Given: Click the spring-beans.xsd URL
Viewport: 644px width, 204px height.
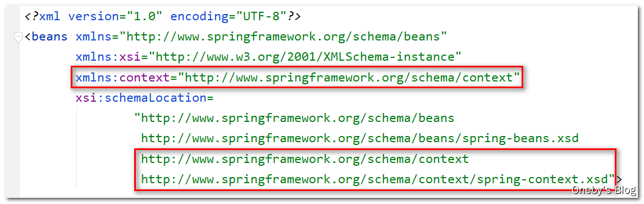Looking at the screenshot, I should point(360,139).
